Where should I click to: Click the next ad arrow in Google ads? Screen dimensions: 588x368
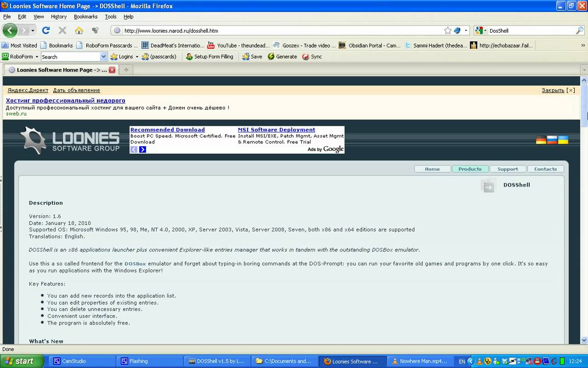coord(142,149)
